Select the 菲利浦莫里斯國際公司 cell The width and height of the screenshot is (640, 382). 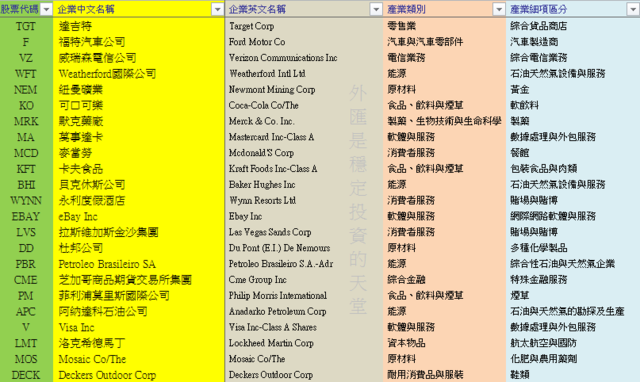pyautogui.click(x=139, y=295)
